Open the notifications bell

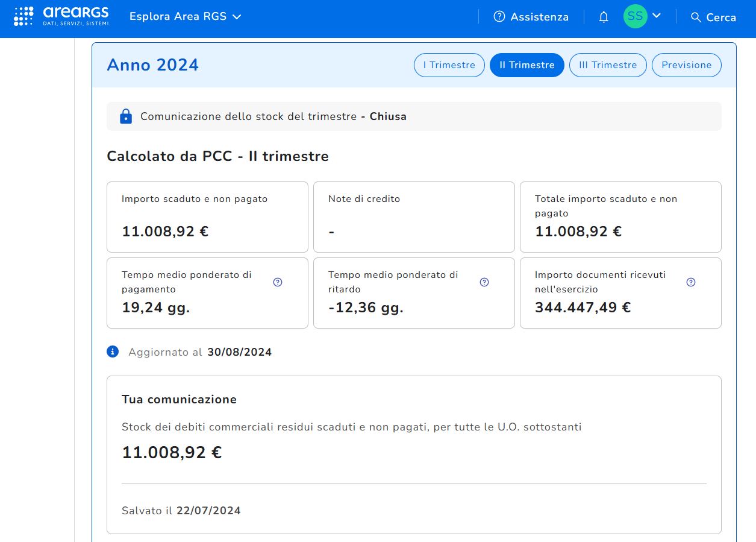point(604,17)
